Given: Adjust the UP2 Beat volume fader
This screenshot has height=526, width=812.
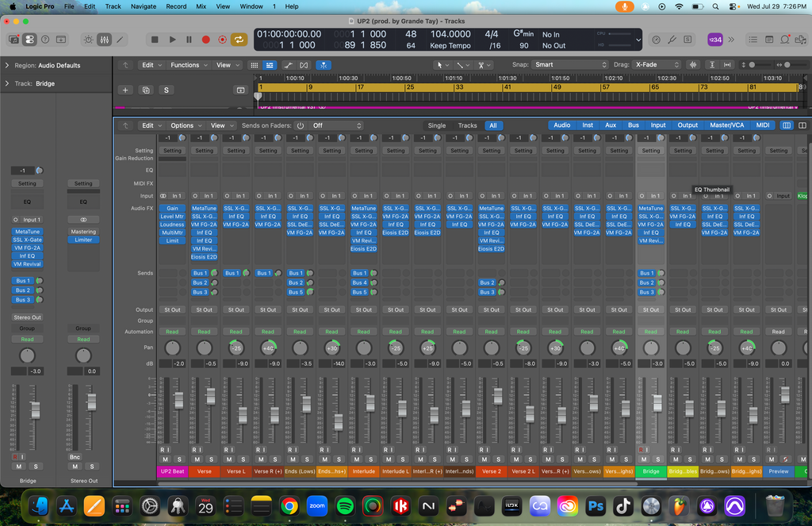Looking at the screenshot, I should click(x=178, y=400).
